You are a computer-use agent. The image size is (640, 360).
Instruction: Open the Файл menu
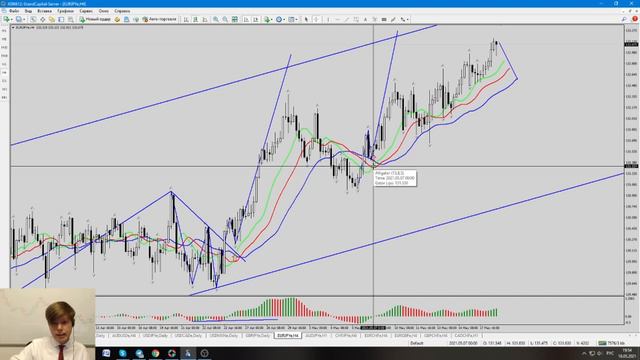point(14,11)
